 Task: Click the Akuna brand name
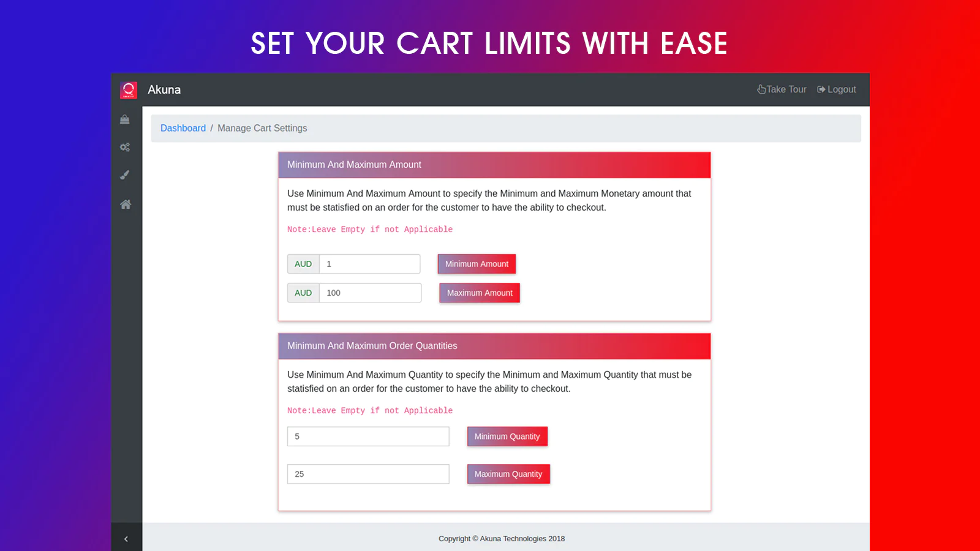(x=164, y=89)
